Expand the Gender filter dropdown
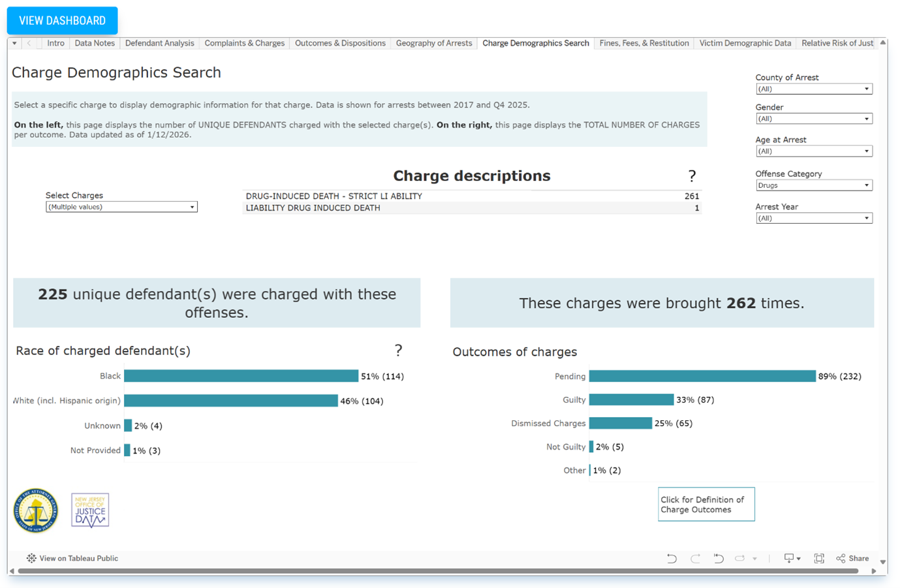This screenshot has width=900, height=588. coord(813,119)
